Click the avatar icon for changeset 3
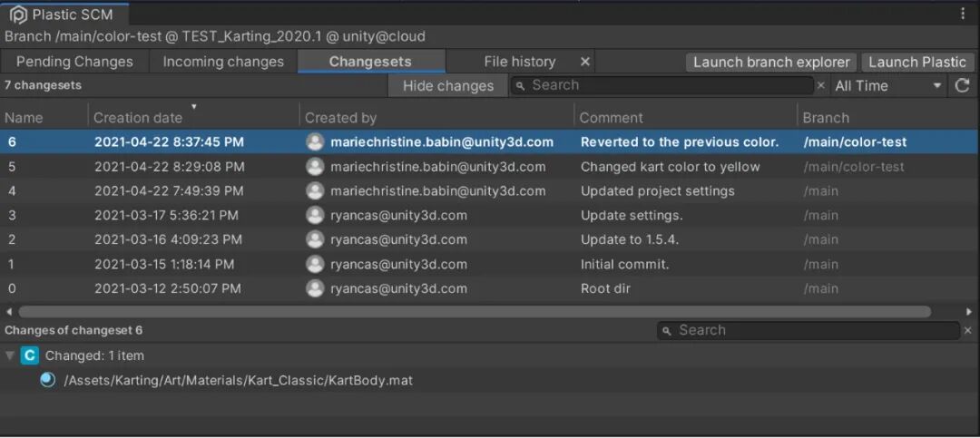980x438 pixels. 315,215
